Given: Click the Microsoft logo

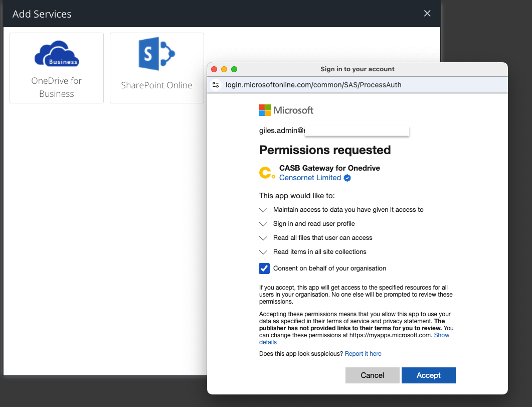Looking at the screenshot, I should point(286,110).
